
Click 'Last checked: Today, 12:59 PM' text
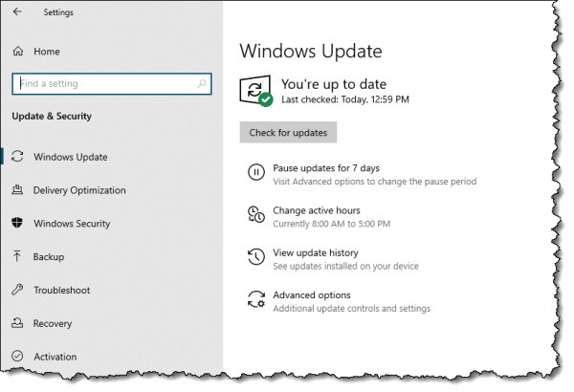tap(345, 99)
